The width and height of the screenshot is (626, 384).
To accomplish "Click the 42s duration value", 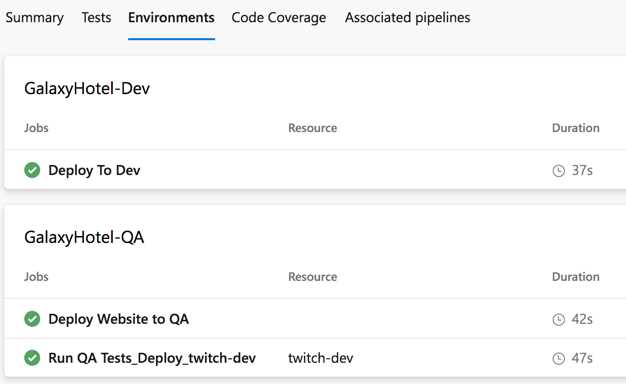I will (x=582, y=319).
